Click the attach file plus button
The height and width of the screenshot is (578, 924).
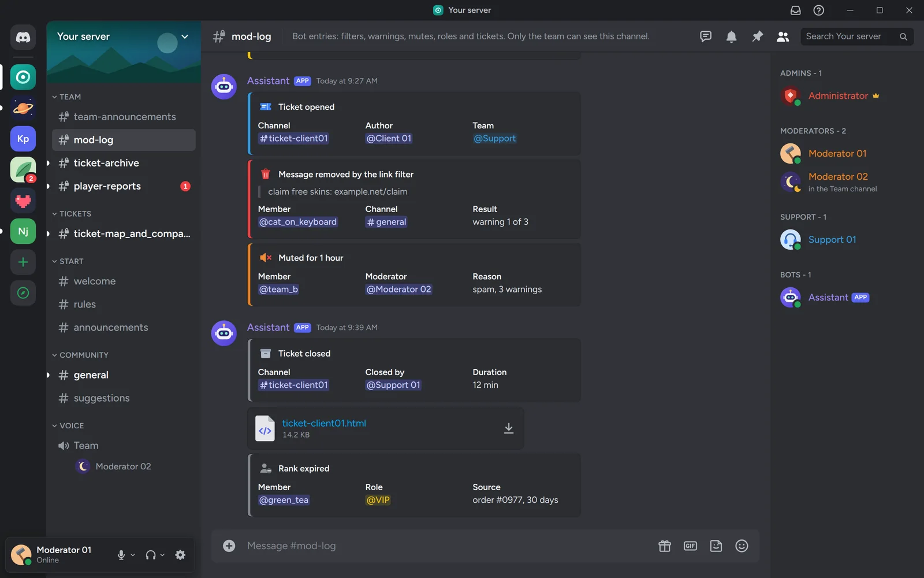tap(229, 546)
